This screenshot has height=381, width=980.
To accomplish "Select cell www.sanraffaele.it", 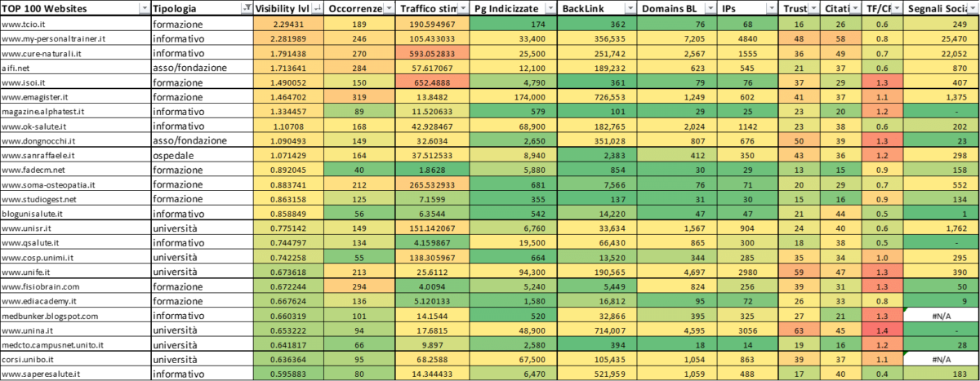I will [x=75, y=157].
